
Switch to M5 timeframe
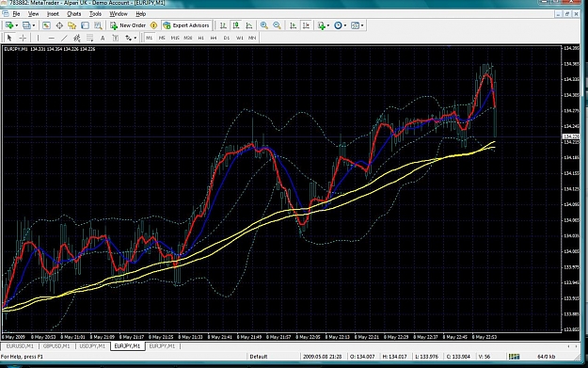click(x=162, y=38)
